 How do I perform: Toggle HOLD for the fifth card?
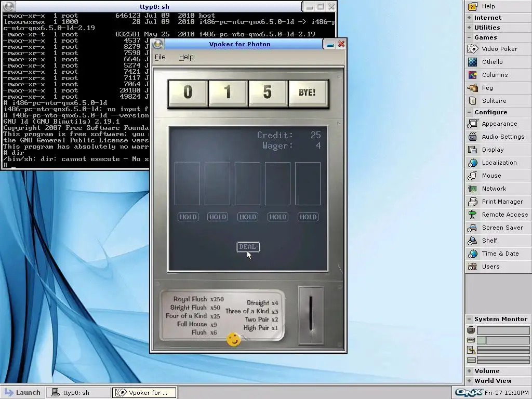308,217
